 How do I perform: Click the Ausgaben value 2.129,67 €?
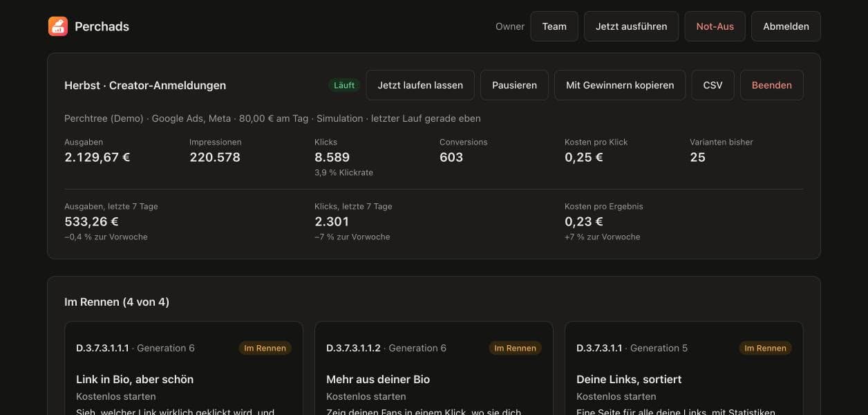coord(97,157)
